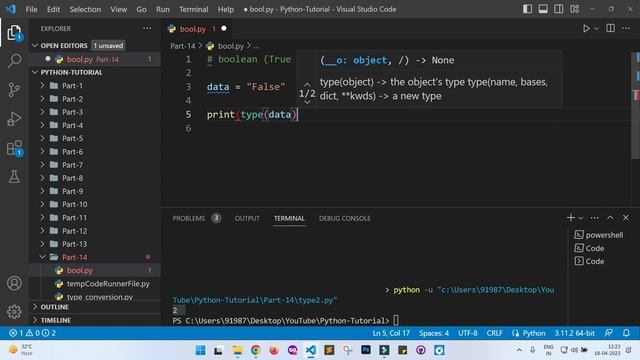Image resolution: width=640 pixels, height=360 pixels.
Task: Expand the Part-13 folder
Action: (x=74, y=244)
